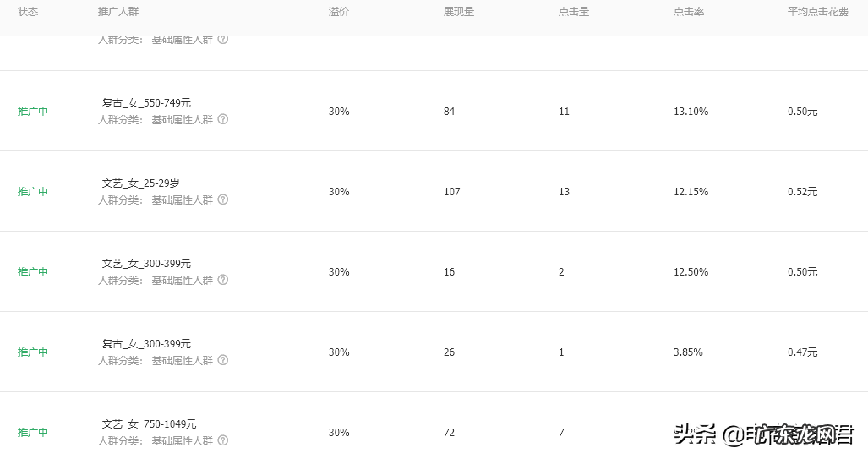This screenshot has height=459, width=868.
Task: Sort by the 展现量 column header
Action: [x=459, y=12]
